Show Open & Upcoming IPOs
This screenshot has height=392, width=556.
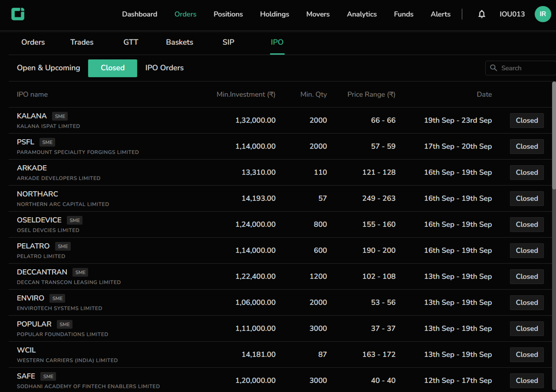point(48,68)
